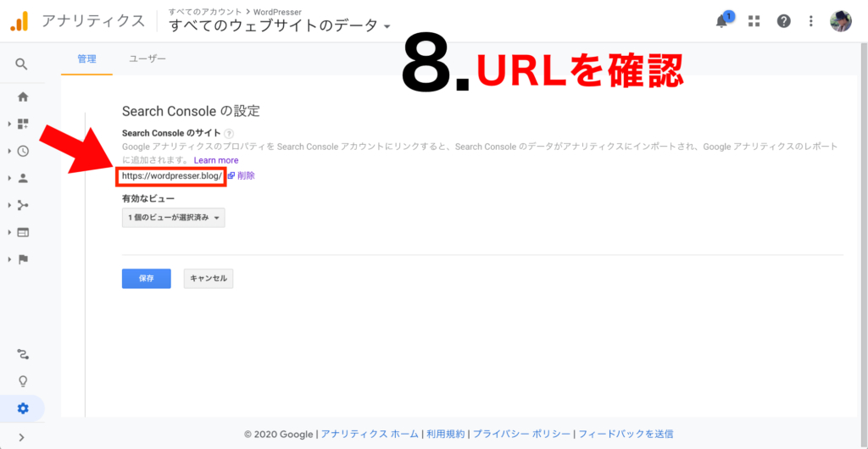868x449 pixels.
Task: Open the Customization dashboard icon
Action: (23, 124)
